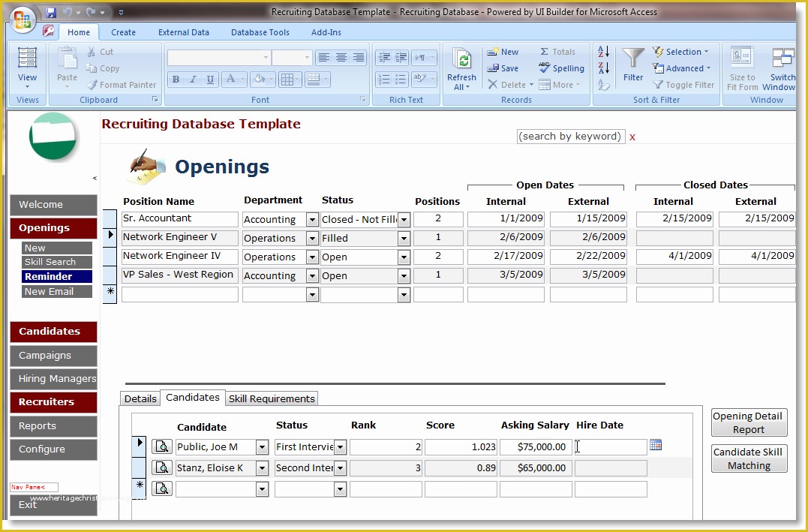Click inside the search by keyword field
Image resolution: width=808 pixels, height=532 pixels.
point(570,137)
